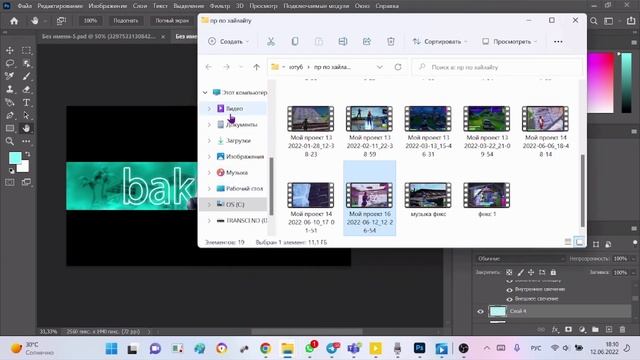The width and height of the screenshot is (640, 360).
Task: Select the Brush tool
Action: (26, 76)
